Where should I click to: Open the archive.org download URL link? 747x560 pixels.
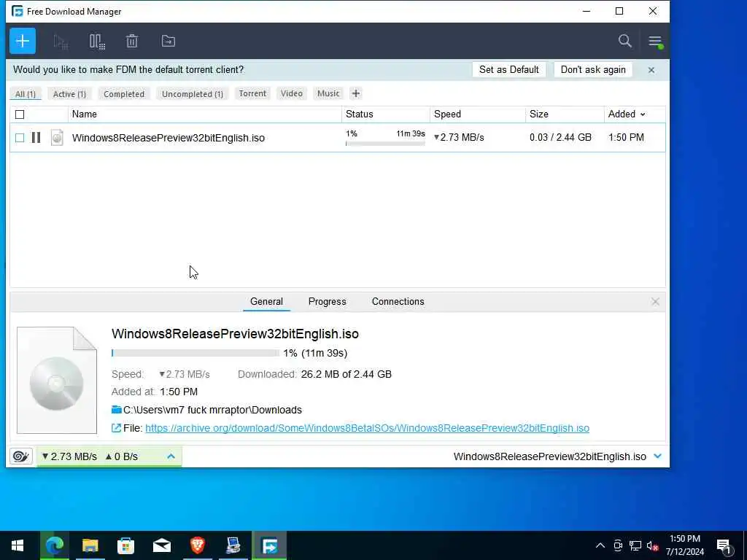pyautogui.click(x=367, y=428)
